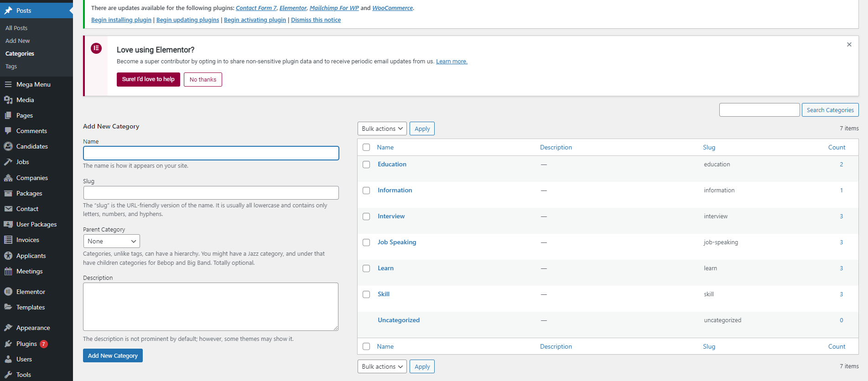Open the bottom Bulk actions dropdown
Viewport: 868px width, 381px height.
coord(382,366)
